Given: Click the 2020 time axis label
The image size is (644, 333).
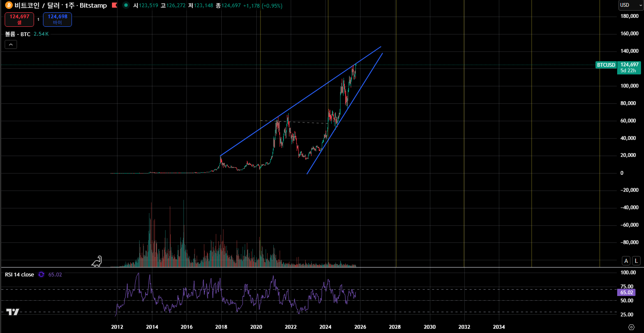Looking at the screenshot, I should (x=256, y=327).
